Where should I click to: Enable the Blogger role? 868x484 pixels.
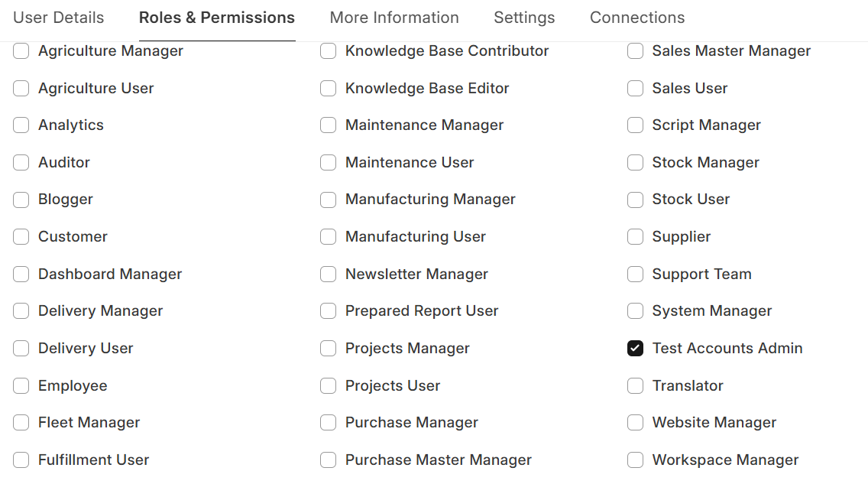click(x=21, y=200)
